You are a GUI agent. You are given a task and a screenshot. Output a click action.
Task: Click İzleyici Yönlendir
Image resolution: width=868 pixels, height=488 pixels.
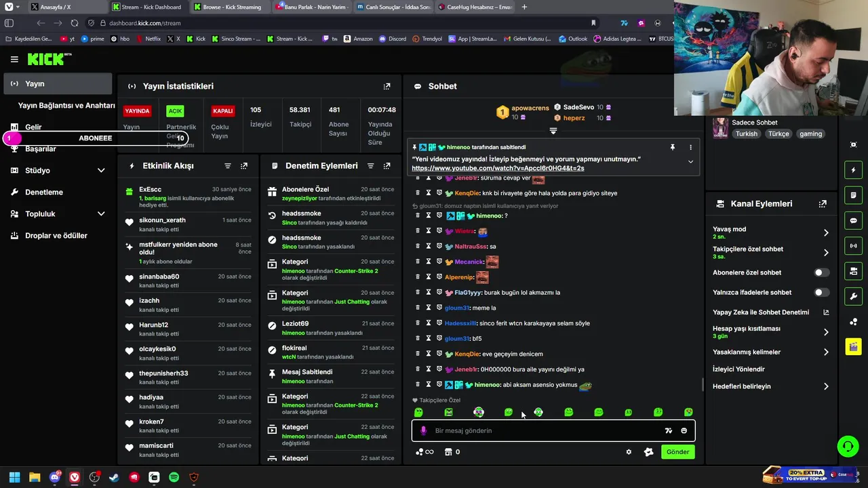(738, 369)
